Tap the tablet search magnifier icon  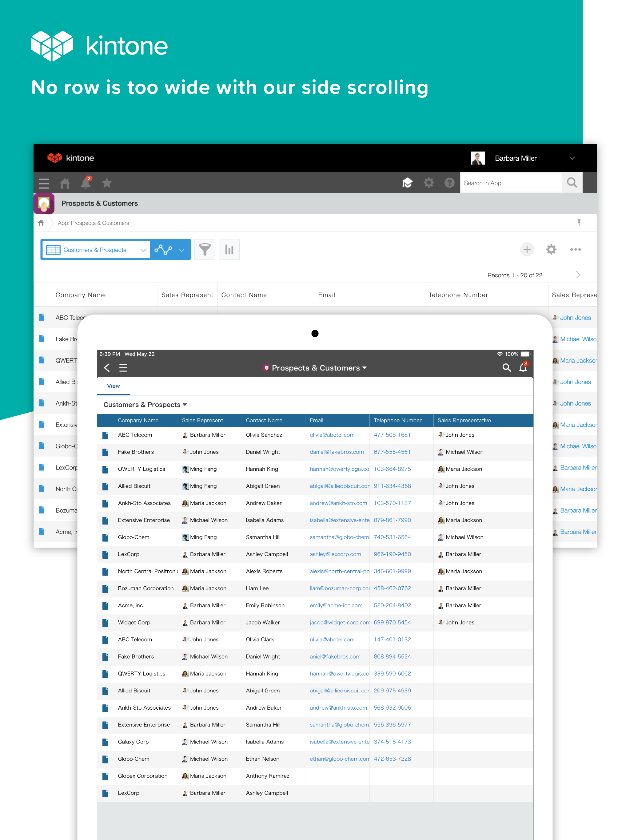[x=506, y=368]
